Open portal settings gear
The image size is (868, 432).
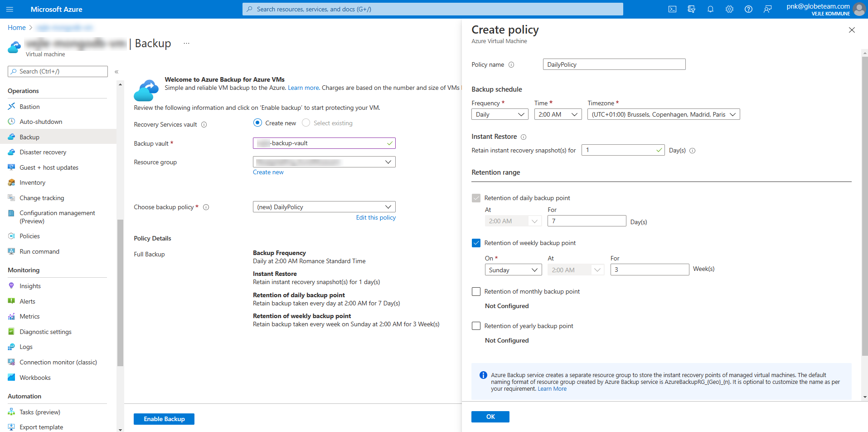[x=729, y=9]
